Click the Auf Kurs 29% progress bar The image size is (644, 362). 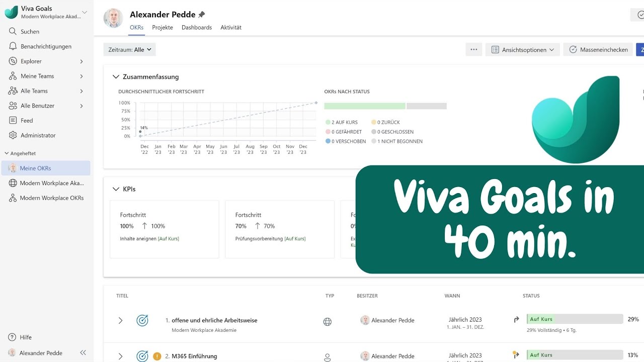tap(575, 319)
